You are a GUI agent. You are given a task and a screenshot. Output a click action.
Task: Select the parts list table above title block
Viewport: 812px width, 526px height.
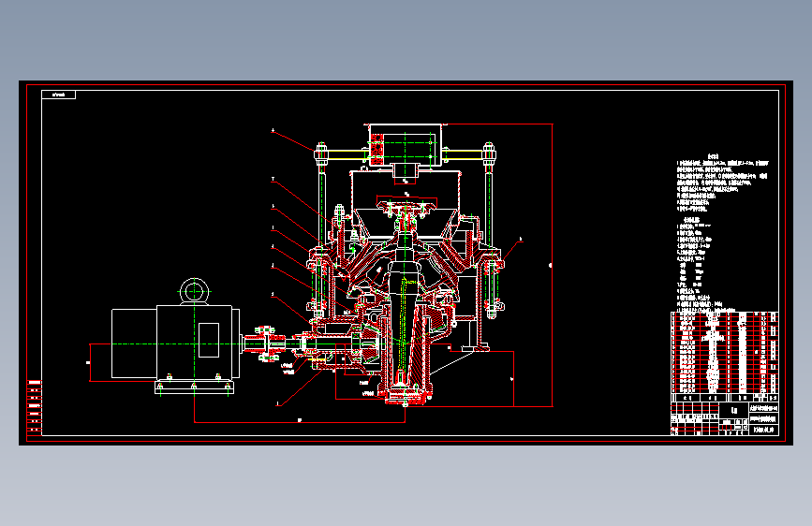(x=725, y=357)
